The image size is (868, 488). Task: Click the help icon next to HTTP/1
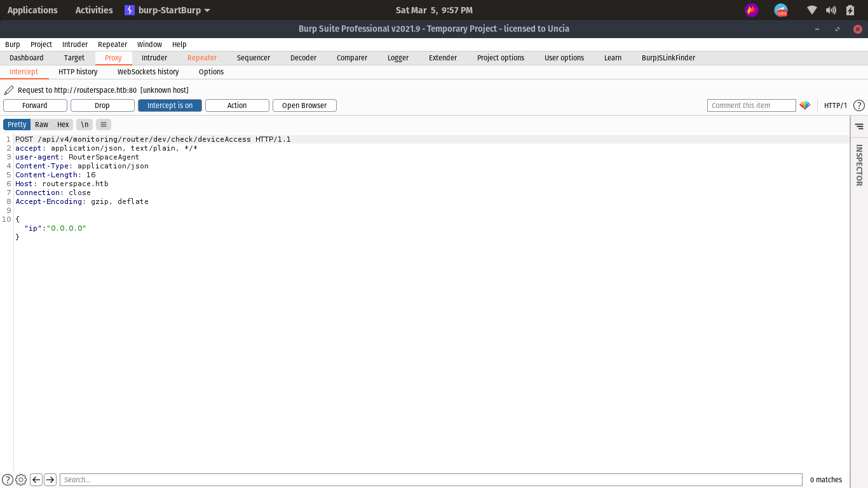coord(858,105)
